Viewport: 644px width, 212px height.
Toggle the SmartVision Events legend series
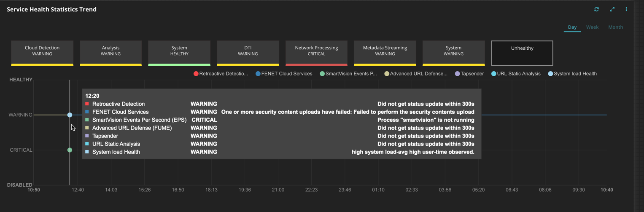[x=348, y=74]
